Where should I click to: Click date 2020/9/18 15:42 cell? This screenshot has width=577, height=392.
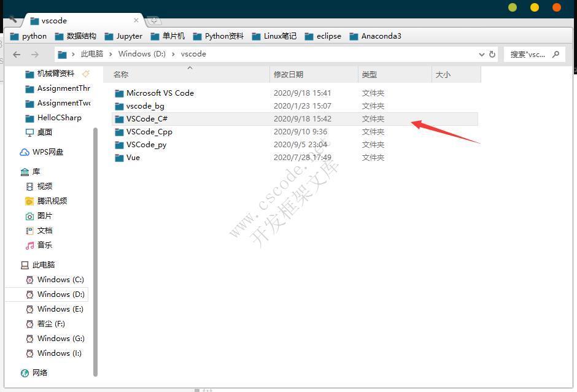pyautogui.click(x=303, y=119)
